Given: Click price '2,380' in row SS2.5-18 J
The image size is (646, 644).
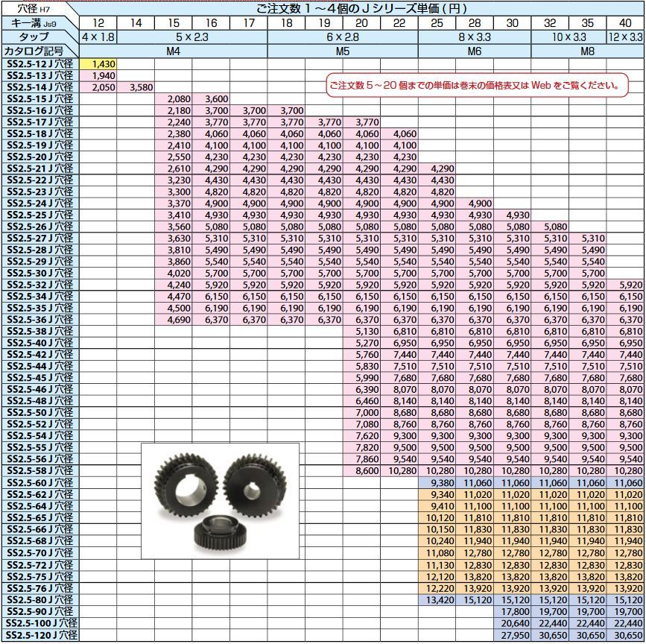Looking at the screenshot, I should click(x=174, y=133).
